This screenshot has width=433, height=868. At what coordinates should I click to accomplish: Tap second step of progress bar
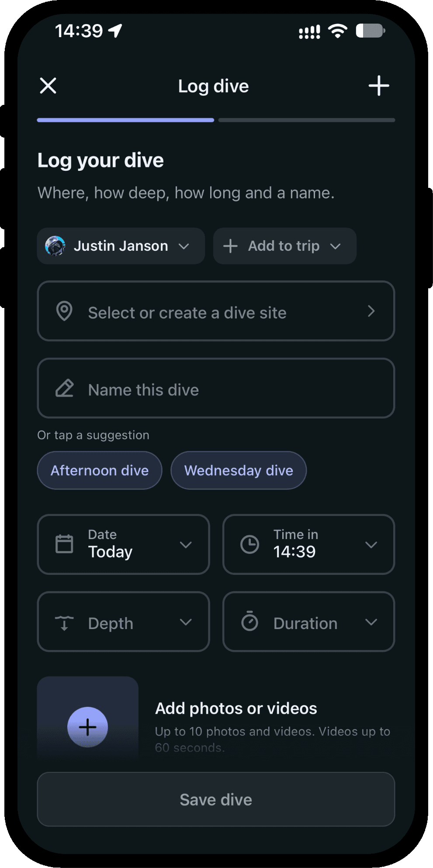(307, 120)
